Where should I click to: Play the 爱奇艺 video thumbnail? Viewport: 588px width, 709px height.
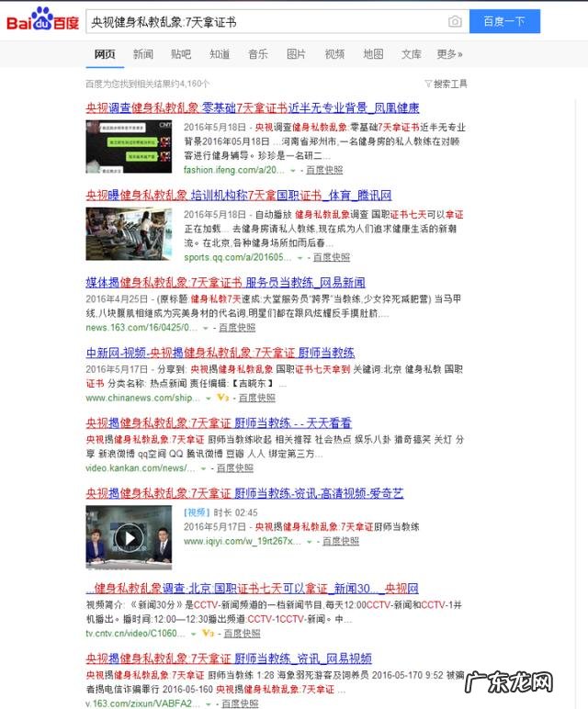129,537
